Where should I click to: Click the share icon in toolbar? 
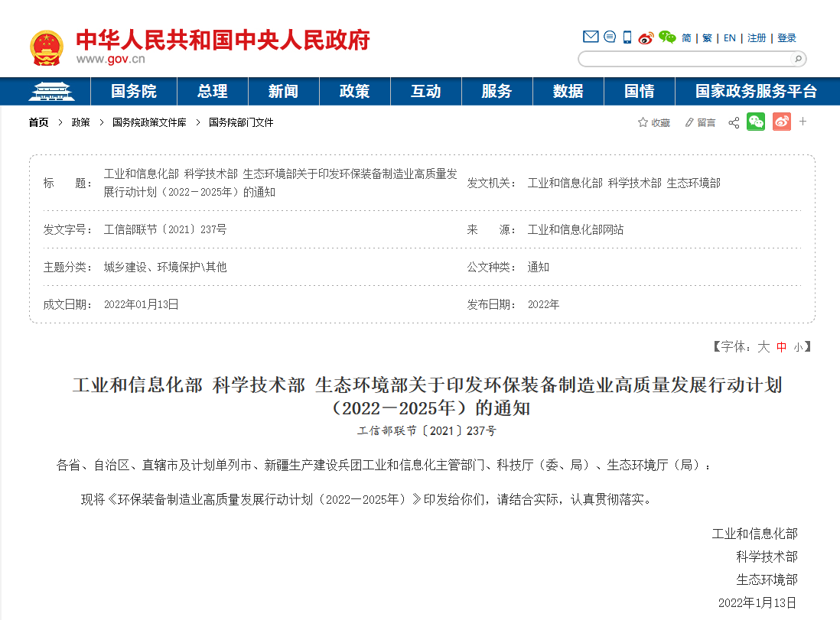[734, 122]
